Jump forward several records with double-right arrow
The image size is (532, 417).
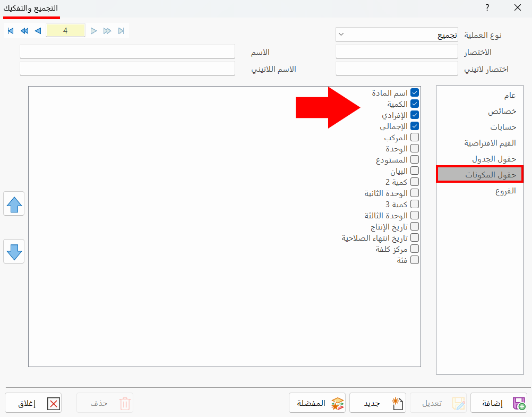(107, 31)
